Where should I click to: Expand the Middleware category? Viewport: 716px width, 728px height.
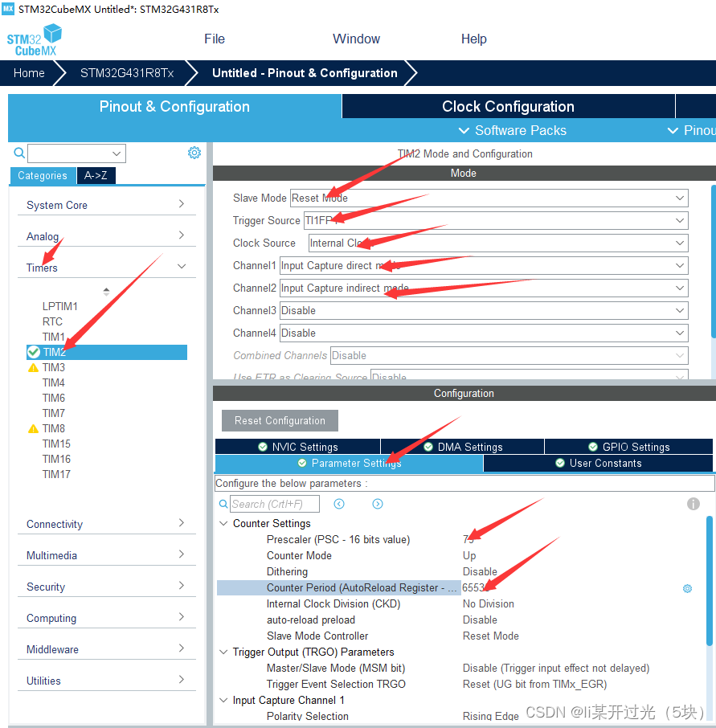coord(106,649)
